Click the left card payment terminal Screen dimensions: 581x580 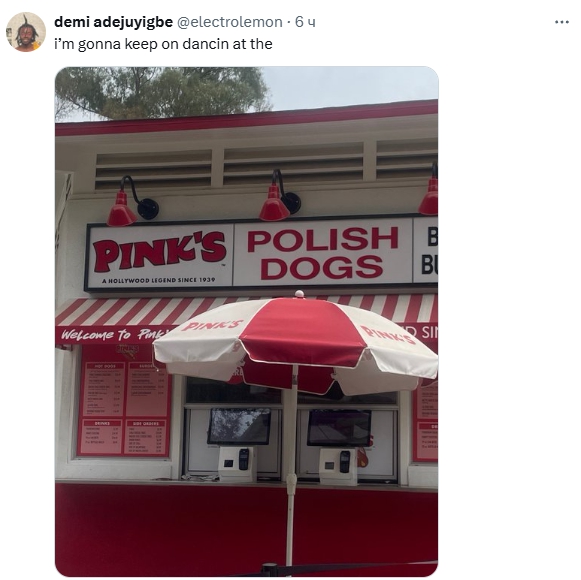click(237, 463)
